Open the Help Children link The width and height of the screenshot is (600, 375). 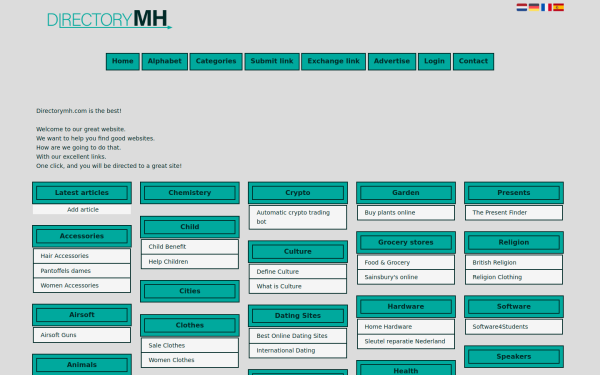190,262
